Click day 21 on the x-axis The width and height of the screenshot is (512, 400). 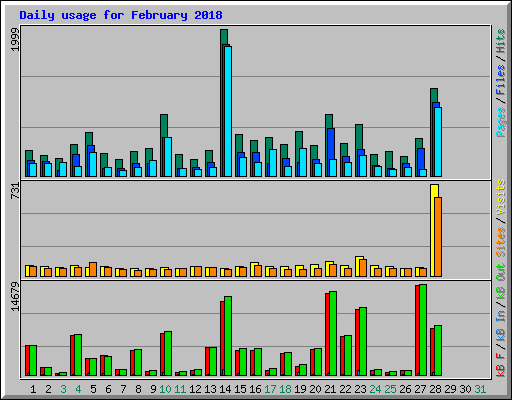tap(330, 389)
